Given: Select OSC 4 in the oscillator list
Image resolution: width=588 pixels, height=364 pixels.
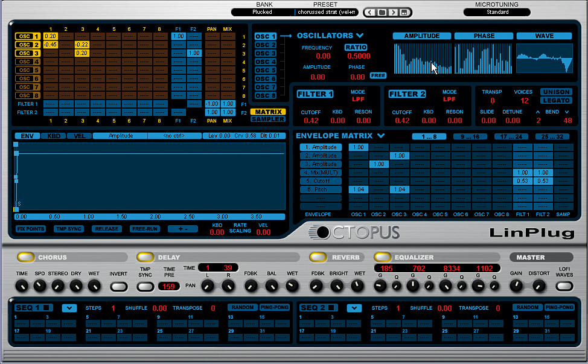Looking at the screenshot, I should 266,62.
